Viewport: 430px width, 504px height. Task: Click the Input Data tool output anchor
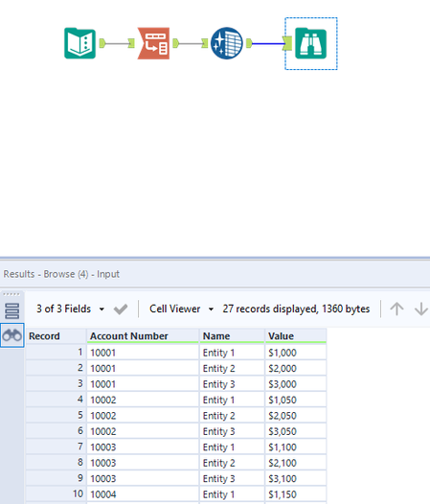click(x=102, y=43)
